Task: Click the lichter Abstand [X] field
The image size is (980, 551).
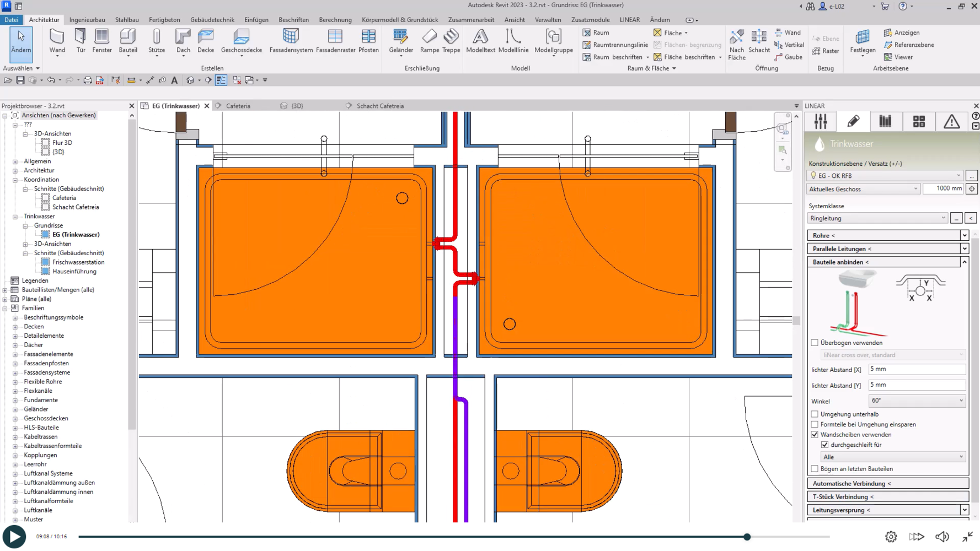Action: (916, 369)
